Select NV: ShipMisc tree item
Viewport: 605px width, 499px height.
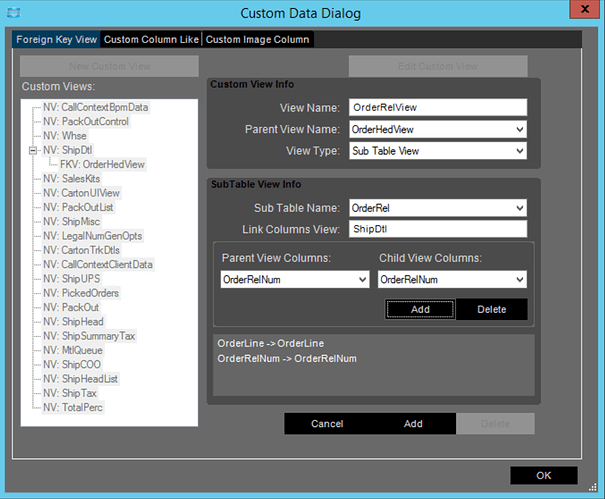[x=71, y=222]
